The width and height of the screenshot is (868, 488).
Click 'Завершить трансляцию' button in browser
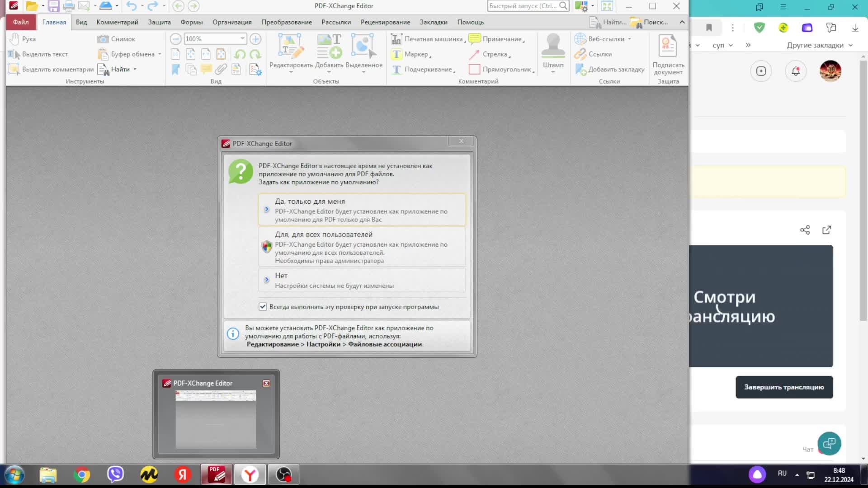pos(784,387)
